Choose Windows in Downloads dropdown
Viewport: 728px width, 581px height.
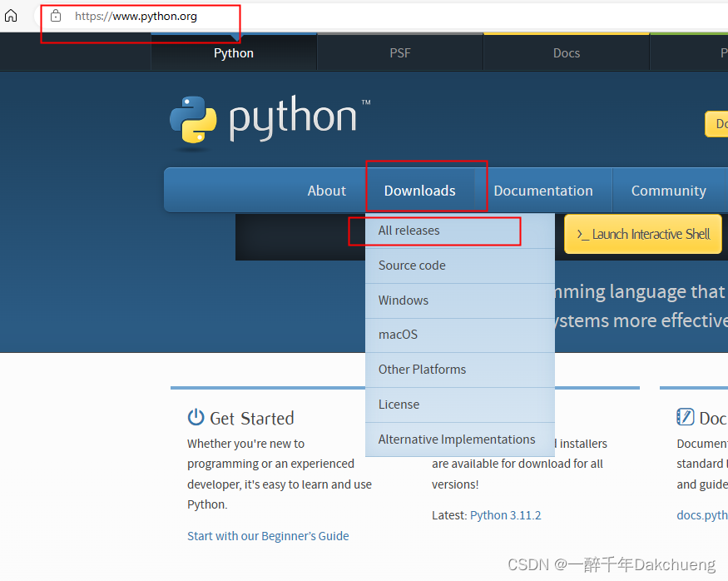click(460, 300)
